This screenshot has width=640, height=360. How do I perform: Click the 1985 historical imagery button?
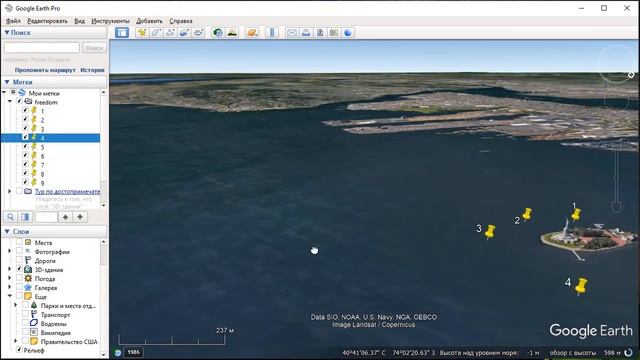(x=133, y=352)
